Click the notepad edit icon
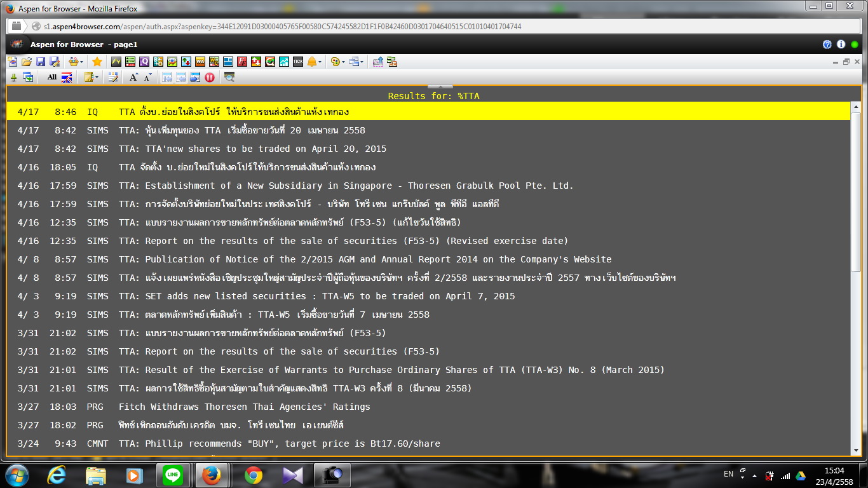This screenshot has height=488, width=868. [113, 78]
